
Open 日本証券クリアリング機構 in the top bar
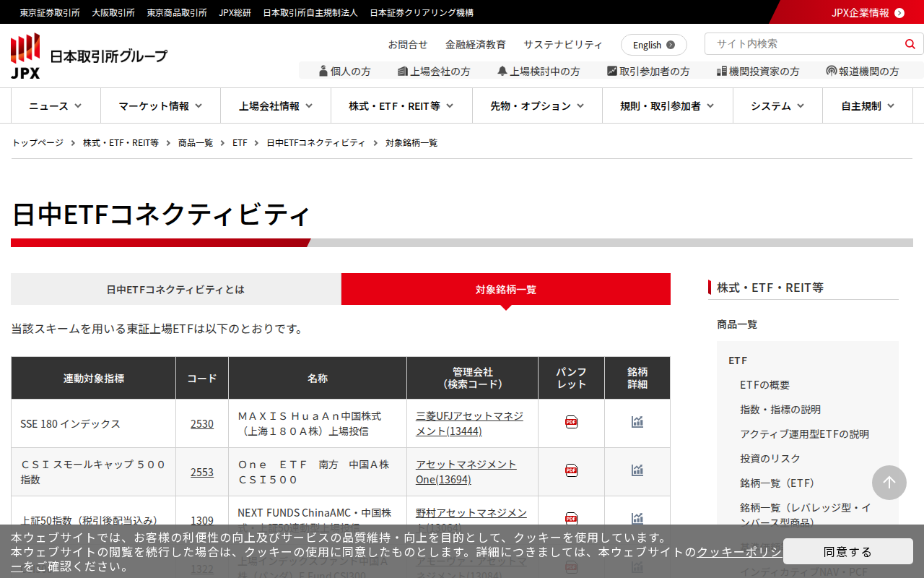pos(422,12)
